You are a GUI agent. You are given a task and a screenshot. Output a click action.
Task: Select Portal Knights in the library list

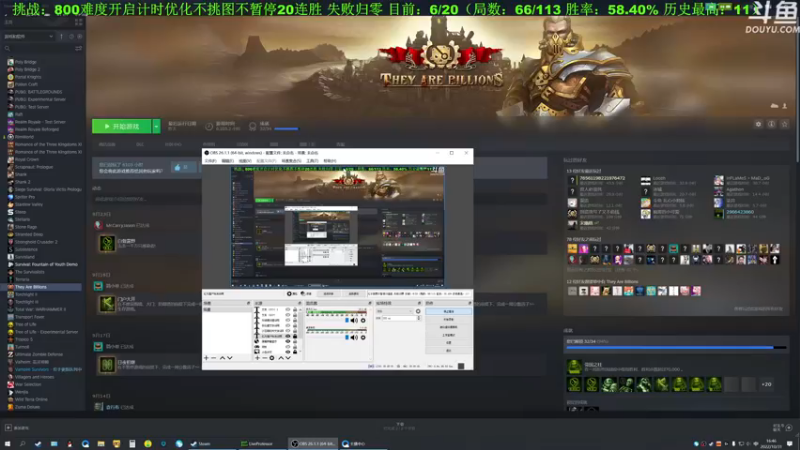(28, 77)
